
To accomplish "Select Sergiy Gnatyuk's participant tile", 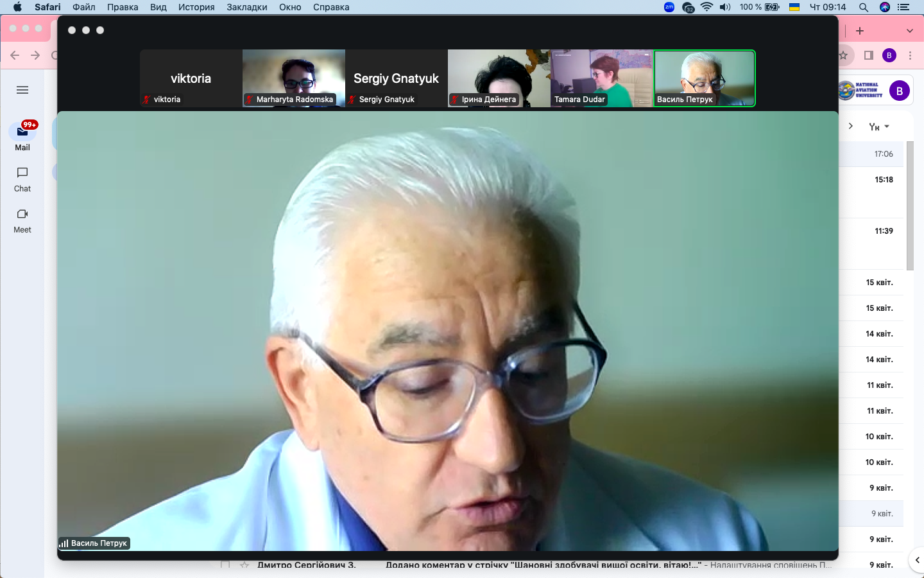I will 397,78.
